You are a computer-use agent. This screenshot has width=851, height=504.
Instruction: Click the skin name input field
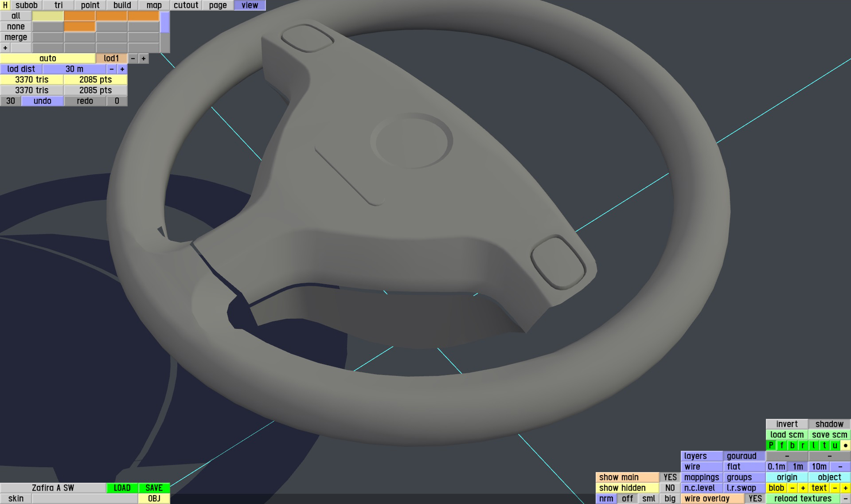[84, 499]
